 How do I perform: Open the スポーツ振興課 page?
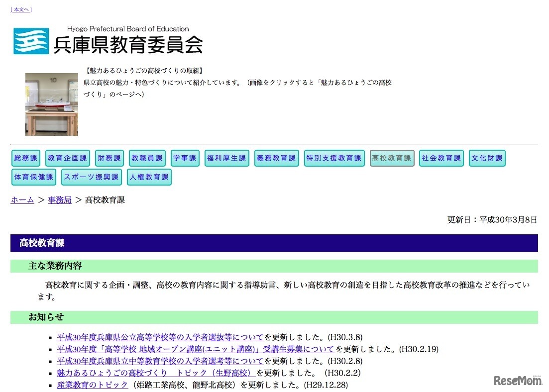click(91, 177)
